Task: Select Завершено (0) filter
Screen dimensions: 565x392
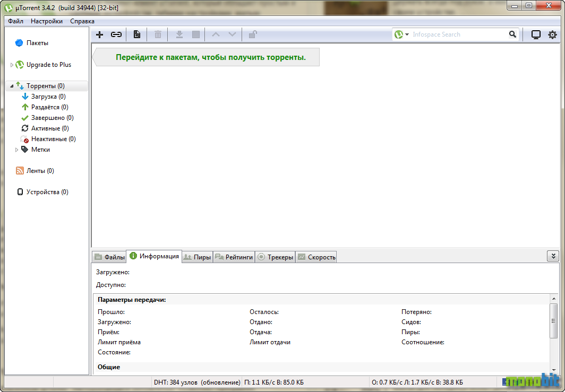Action: 52,118
